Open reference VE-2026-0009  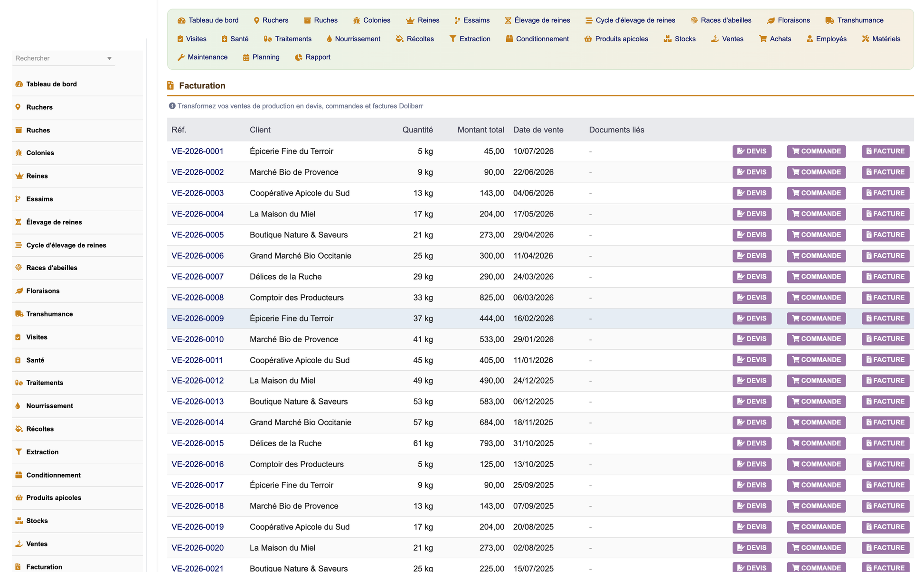pyautogui.click(x=198, y=319)
